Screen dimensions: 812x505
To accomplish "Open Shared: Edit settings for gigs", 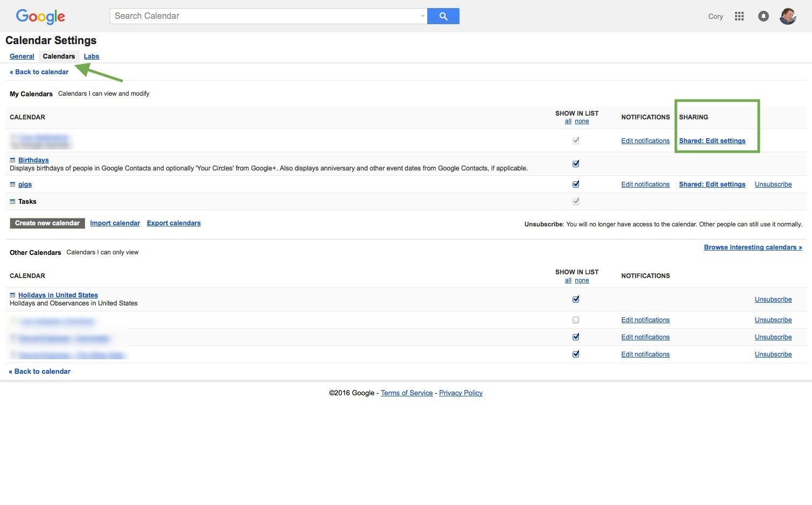I will coord(711,184).
